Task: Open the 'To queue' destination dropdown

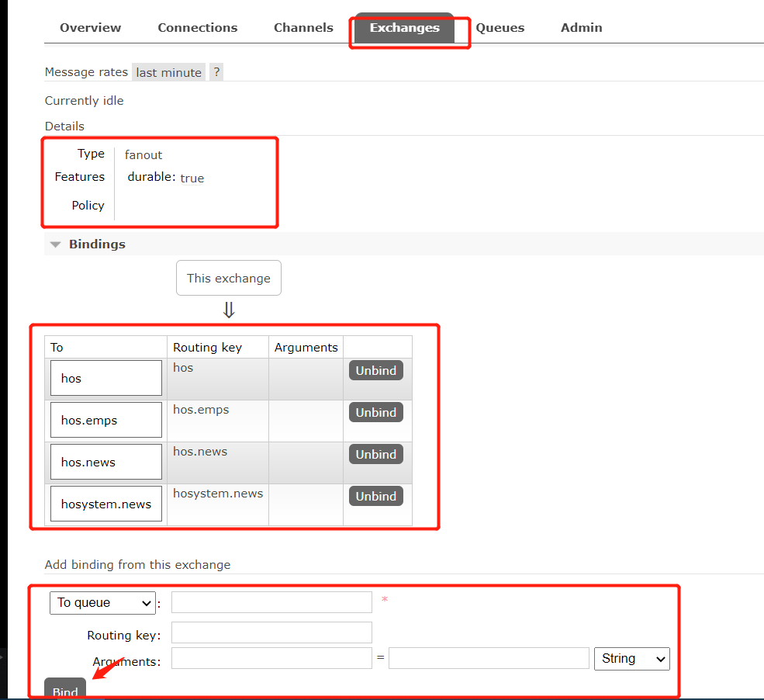Action: coord(103,603)
